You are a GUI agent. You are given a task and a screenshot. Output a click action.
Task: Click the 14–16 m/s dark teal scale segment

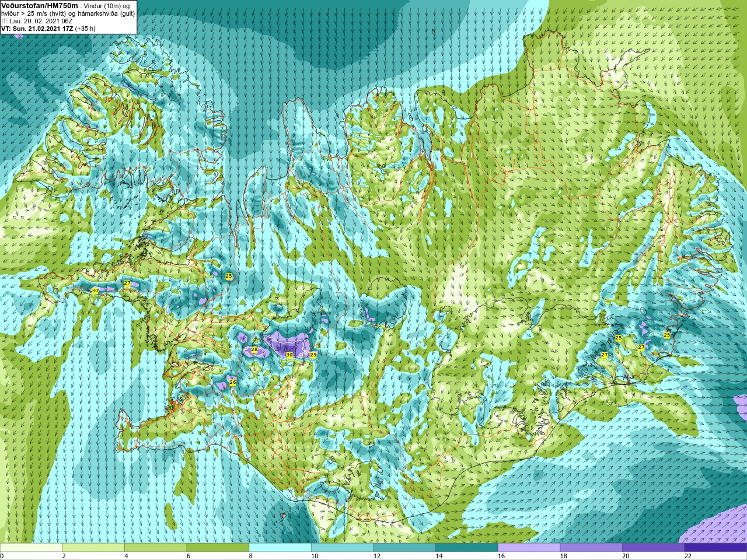pos(467,548)
